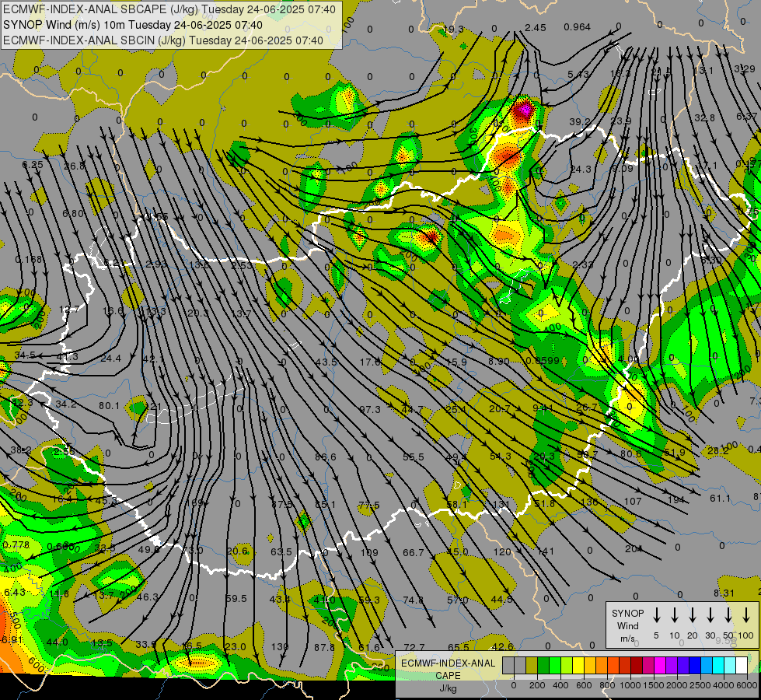Click the 1000 tick label on CAPE scale

(630, 685)
